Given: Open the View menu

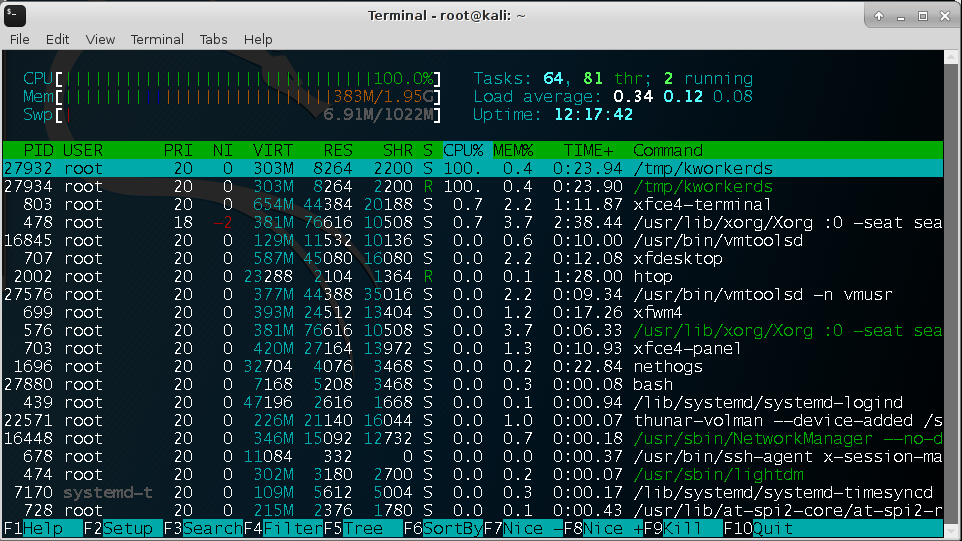Looking at the screenshot, I should [100, 39].
